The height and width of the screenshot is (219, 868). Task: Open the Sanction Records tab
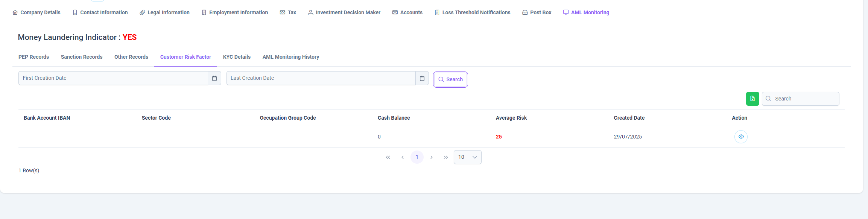click(82, 57)
